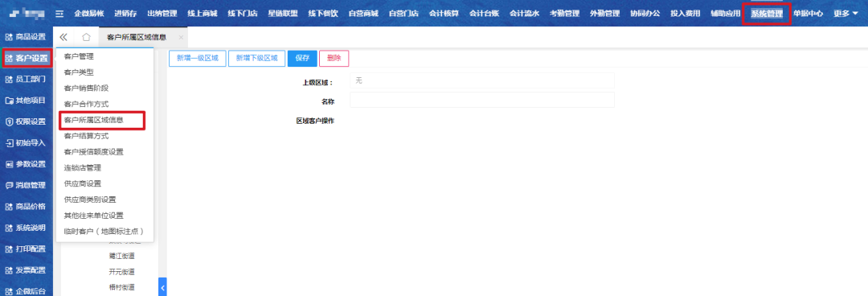Close the 客户所属区域信息 tab
The image size is (868, 296).
181,37
